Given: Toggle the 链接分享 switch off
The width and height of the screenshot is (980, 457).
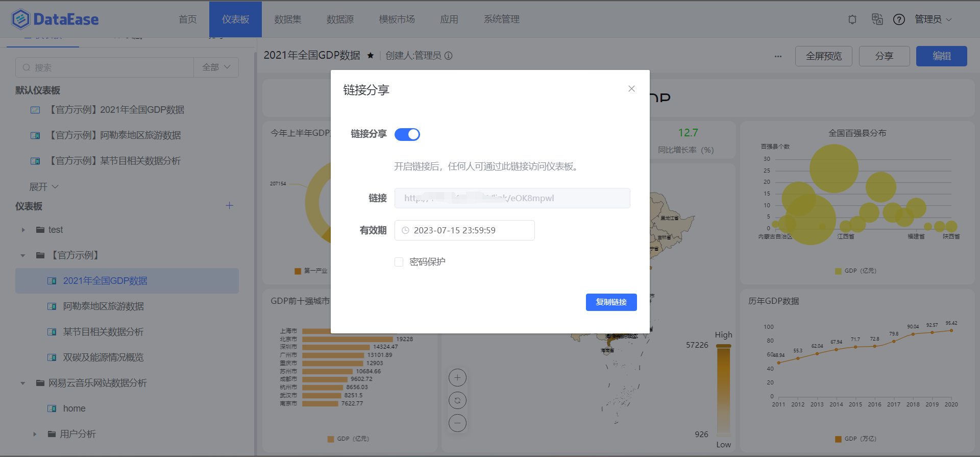Looking at the screenshot, I should [x=407, y=134].
